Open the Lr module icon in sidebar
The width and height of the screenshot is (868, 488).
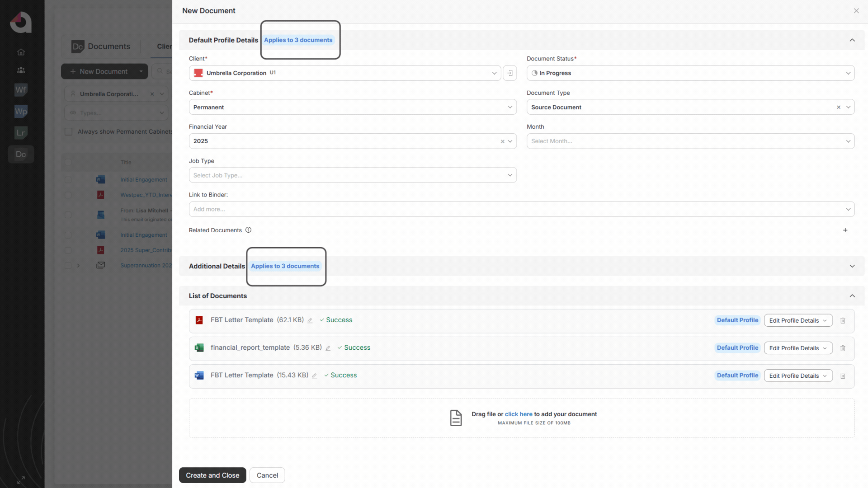(21, 132)
